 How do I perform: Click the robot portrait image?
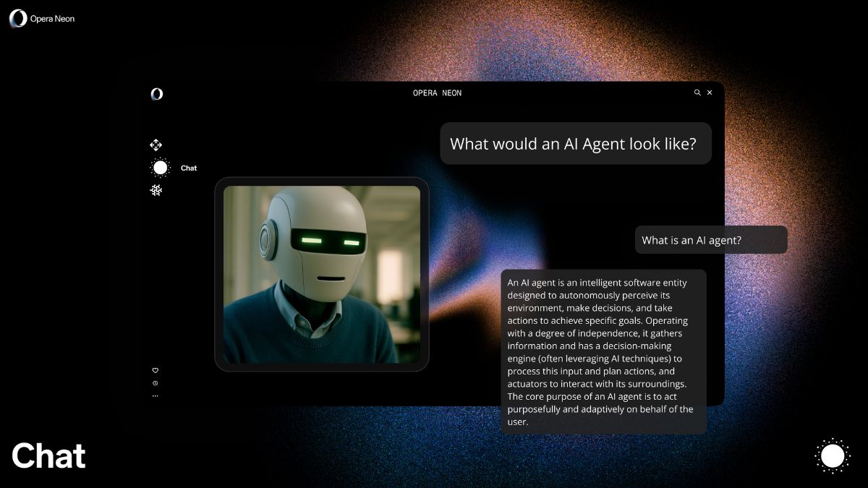322,275
